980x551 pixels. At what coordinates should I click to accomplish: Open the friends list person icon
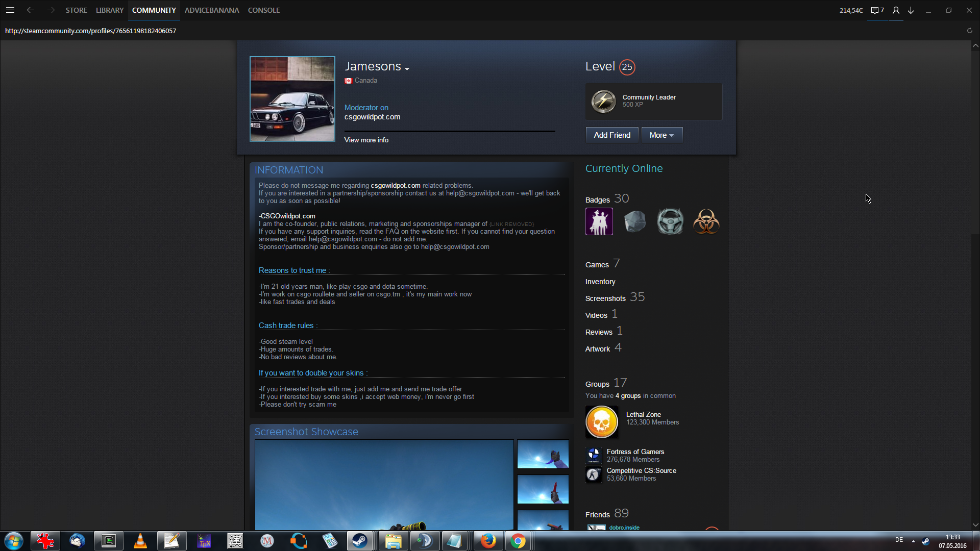[896, 10]
